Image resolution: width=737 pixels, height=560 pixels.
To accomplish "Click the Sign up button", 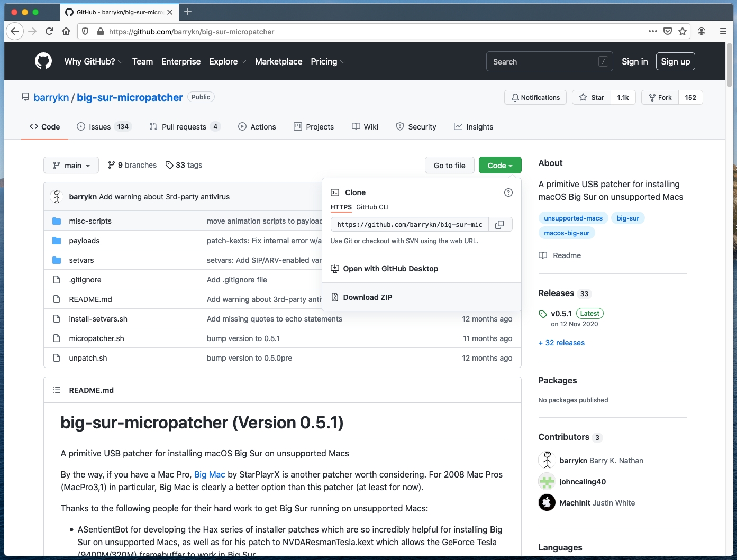I will tap(676, 61).
